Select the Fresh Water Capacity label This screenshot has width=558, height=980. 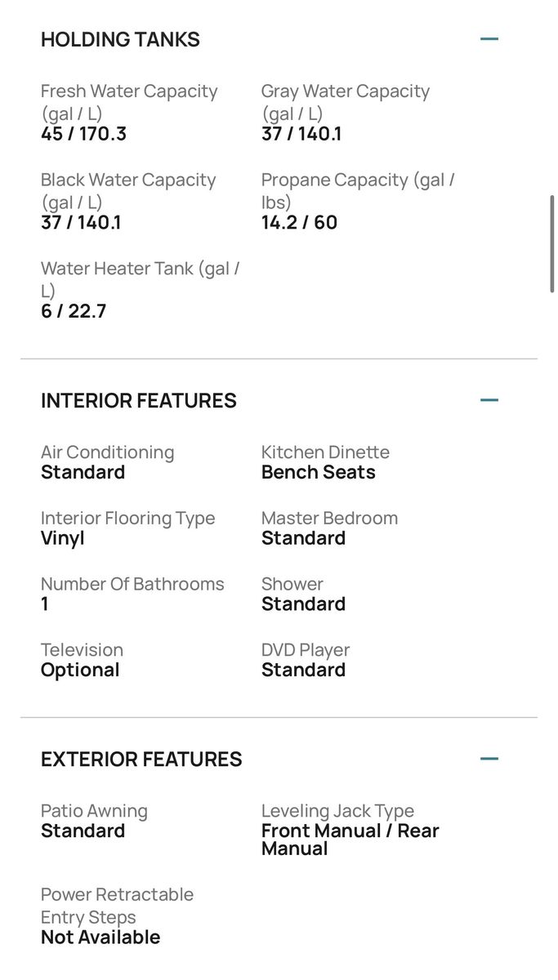pyautogui.click(x=129, y=101)
